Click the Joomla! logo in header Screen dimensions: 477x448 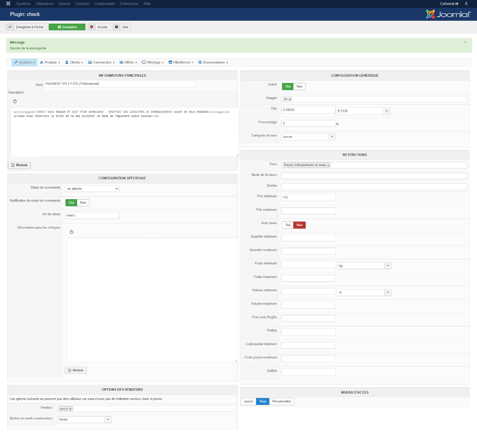click(x=448, y=14)
